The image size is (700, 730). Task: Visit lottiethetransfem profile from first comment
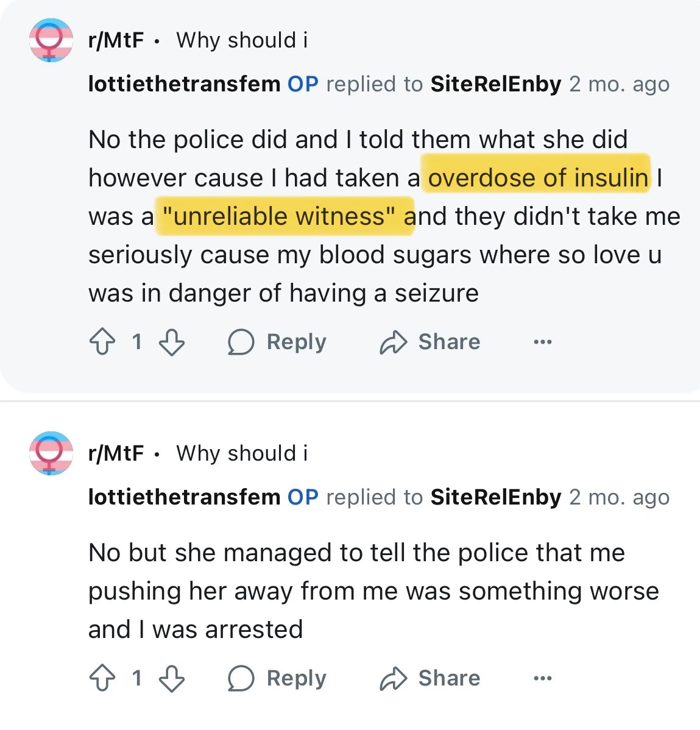tap(184, 84)
